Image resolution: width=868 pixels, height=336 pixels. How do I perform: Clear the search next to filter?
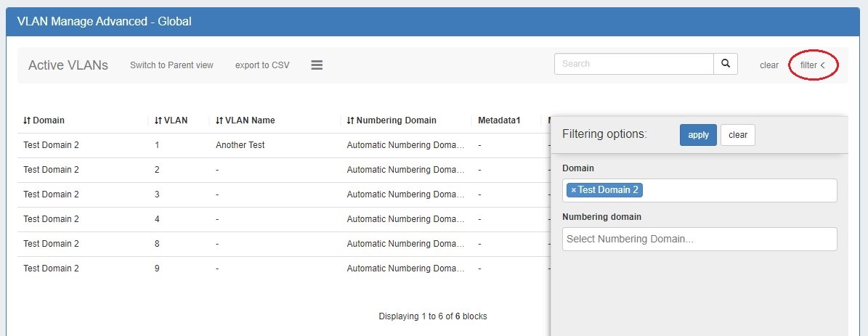[768, 65]
